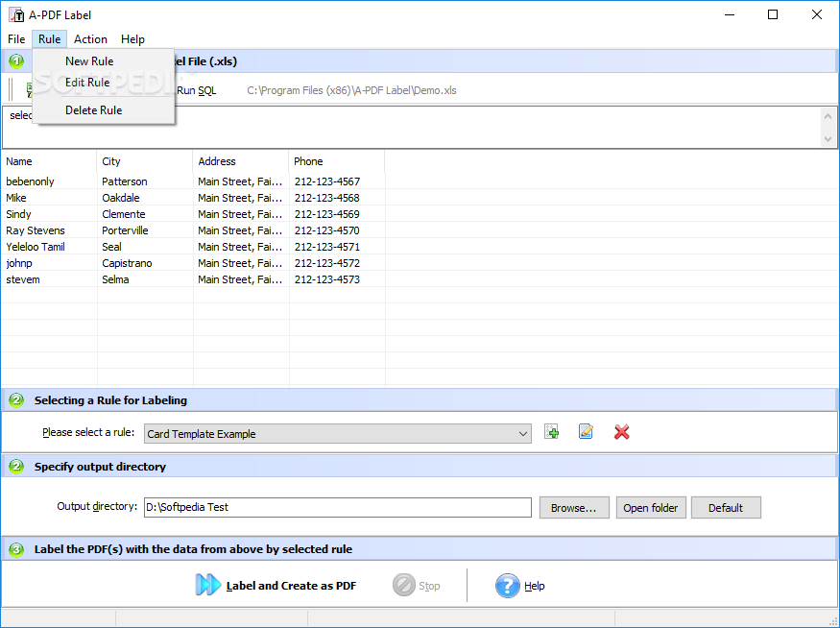Image resolution: width=840 pixels, height=628 pixels.
Task: Click the Demo.xls file path text
Action: tap(351, 90)
